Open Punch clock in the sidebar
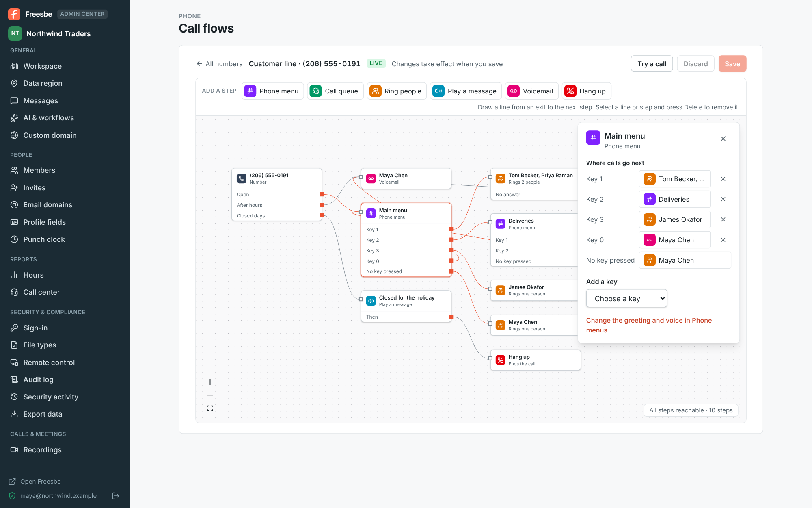 pos(65,239)
